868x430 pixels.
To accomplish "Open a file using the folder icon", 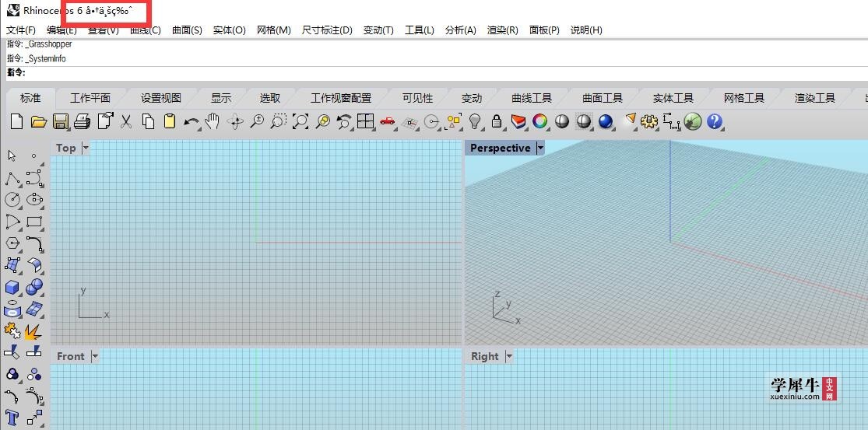I will click(38, 121).
